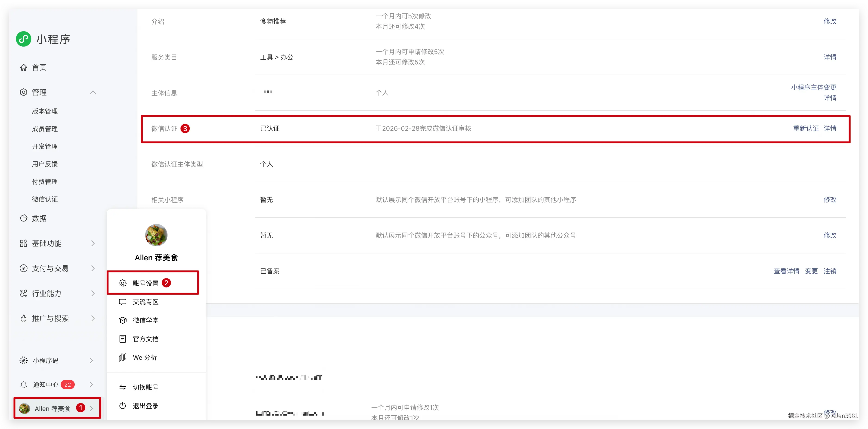Expand the 基础功能 menu arrow
This screenshot has width=868, height=429.
pyautogui.click(x=93, y=243)
